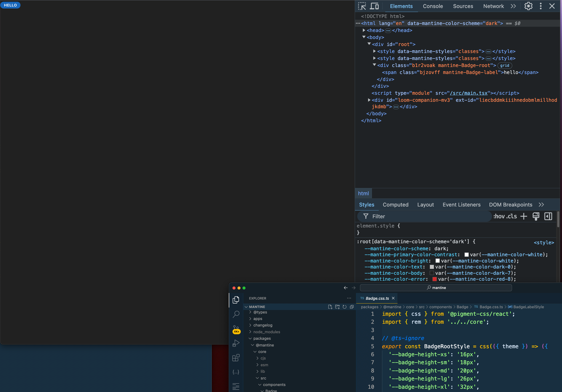The image size is (562, 392).
Task: Open the DOM Breakpoints tab
Action: (510, 204)
